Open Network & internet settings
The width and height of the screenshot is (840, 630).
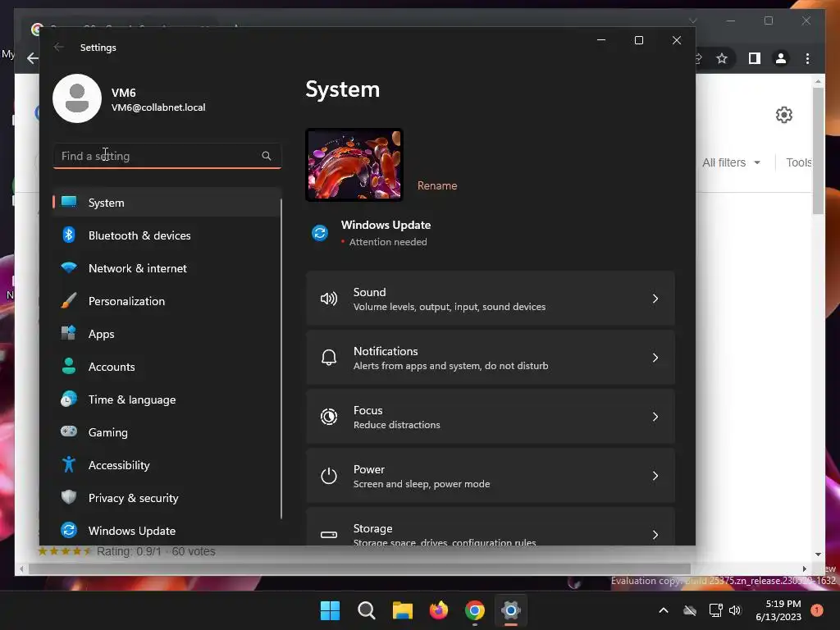(167, 268)
